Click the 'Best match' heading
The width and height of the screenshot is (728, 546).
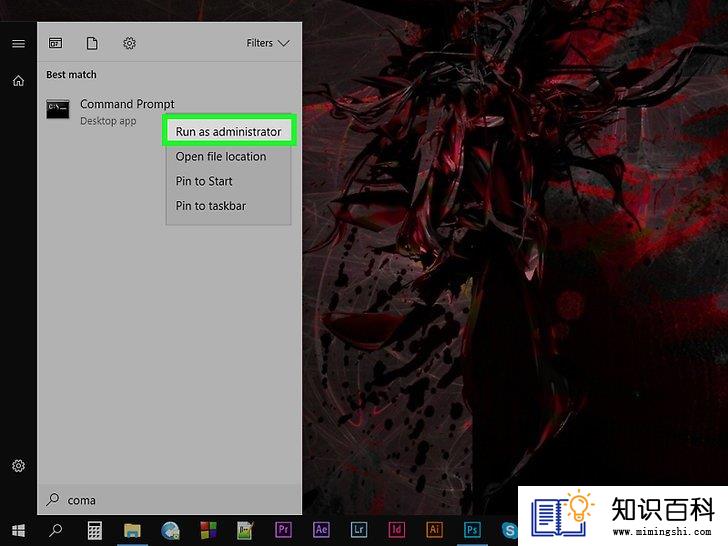coord(72,75)
